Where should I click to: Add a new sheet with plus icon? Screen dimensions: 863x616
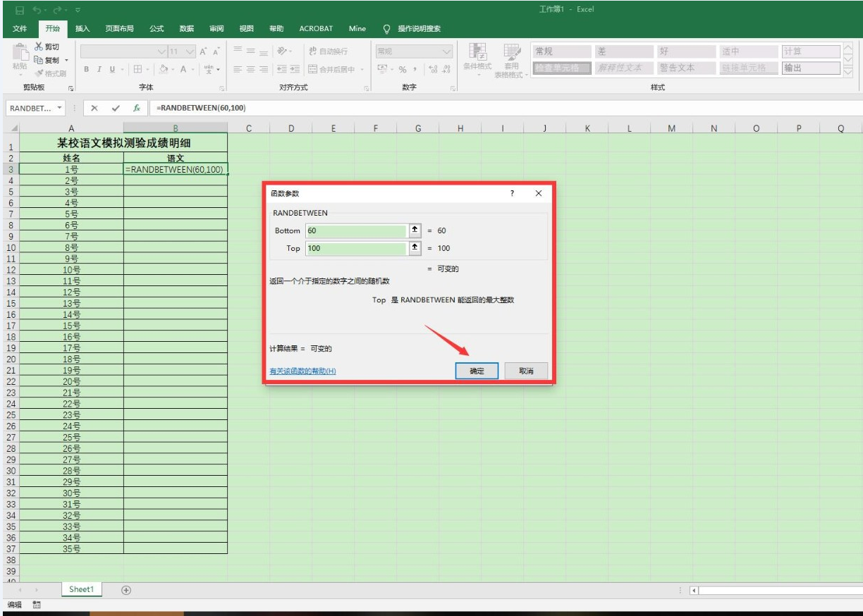tap(126, 590)
